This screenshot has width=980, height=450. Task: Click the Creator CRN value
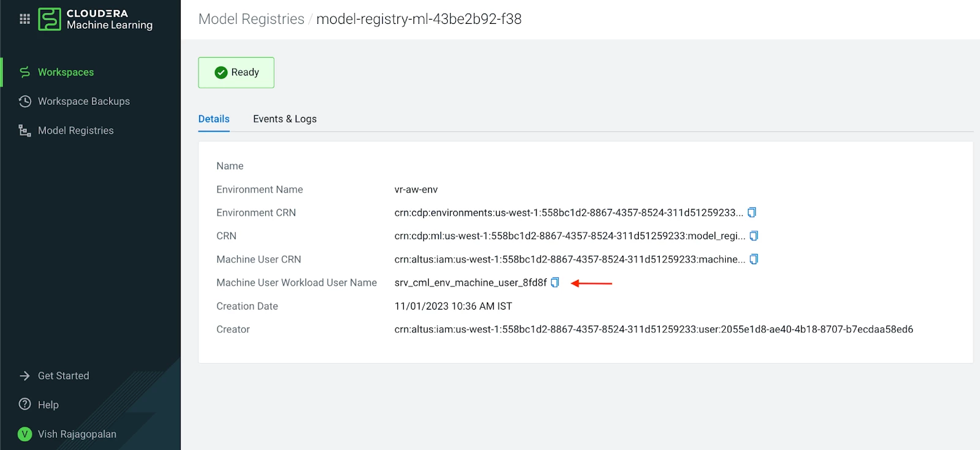pyautogui.click(x=654, y=329)
